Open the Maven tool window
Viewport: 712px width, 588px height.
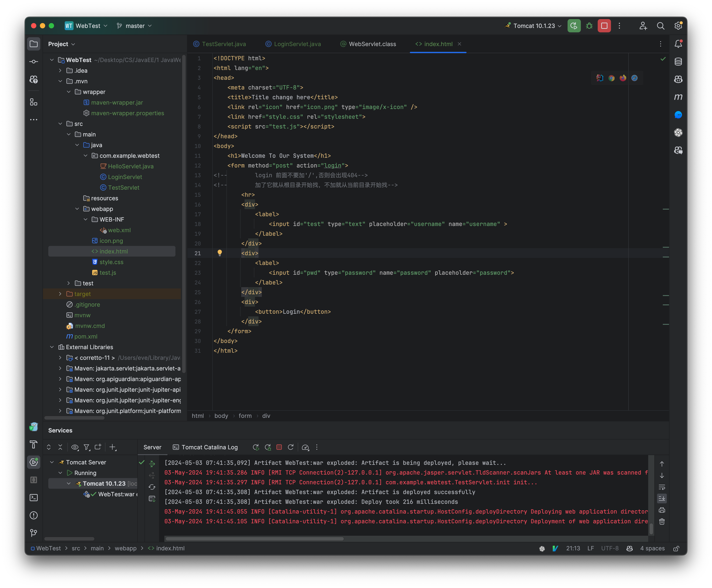678,97
